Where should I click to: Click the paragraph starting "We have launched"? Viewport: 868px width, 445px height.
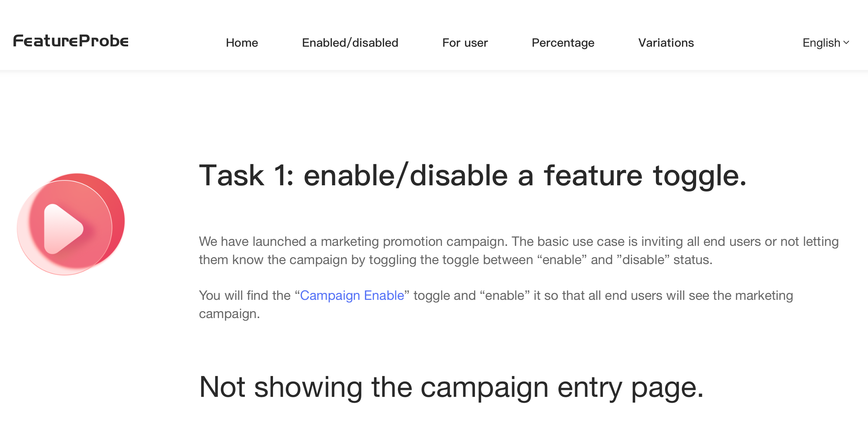pyautogui.click(x=518, y=251)
